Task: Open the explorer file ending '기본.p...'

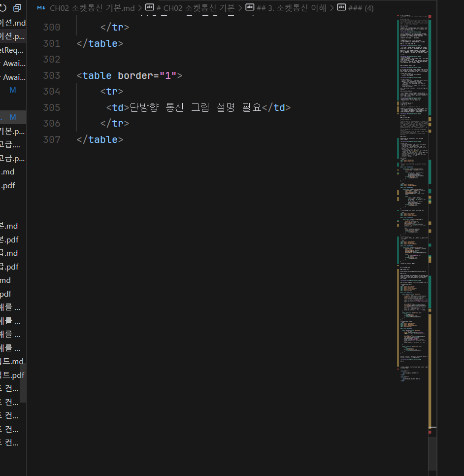Action: coord(13,131)
